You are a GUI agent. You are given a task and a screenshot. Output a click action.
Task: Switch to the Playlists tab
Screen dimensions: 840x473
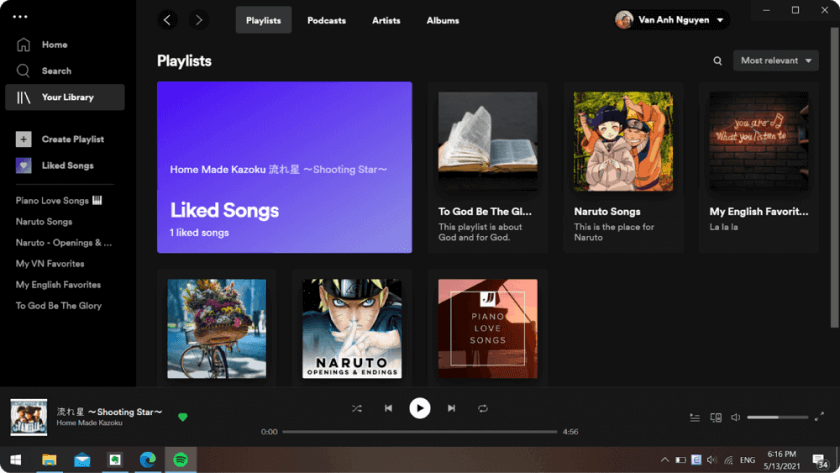click(x=264, y=20)
